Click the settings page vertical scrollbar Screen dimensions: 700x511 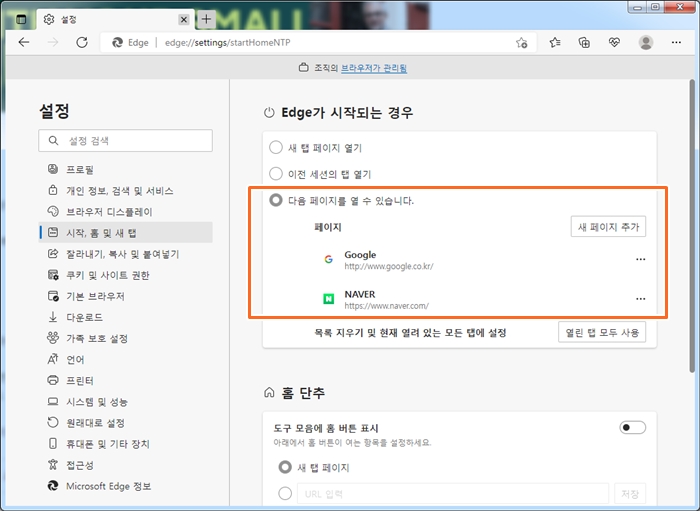click(x=692, y=226)
